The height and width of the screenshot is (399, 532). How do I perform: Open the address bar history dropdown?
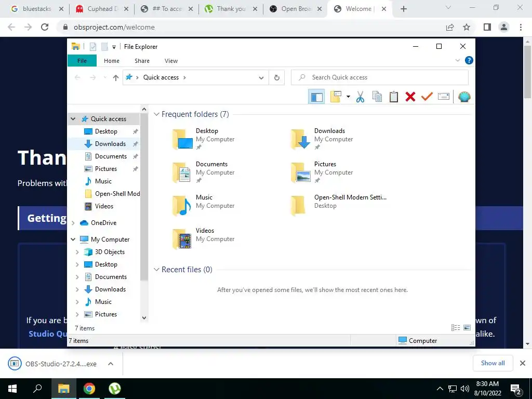pos(261,78)
